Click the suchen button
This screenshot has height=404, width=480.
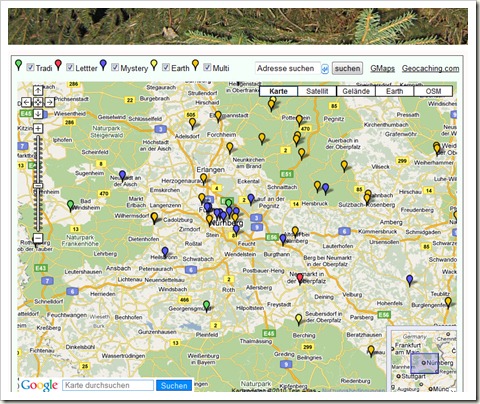(x=347, y=68)
